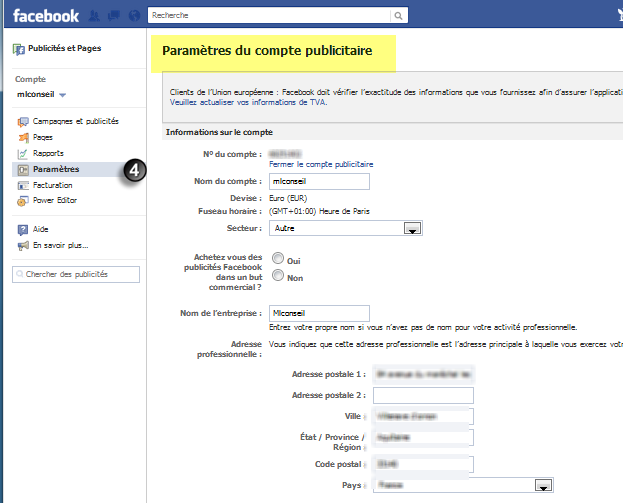Image resolution: width=623 pixels, height=503 pixels.
Task: Open Aide help link
Action: point(41,229)
